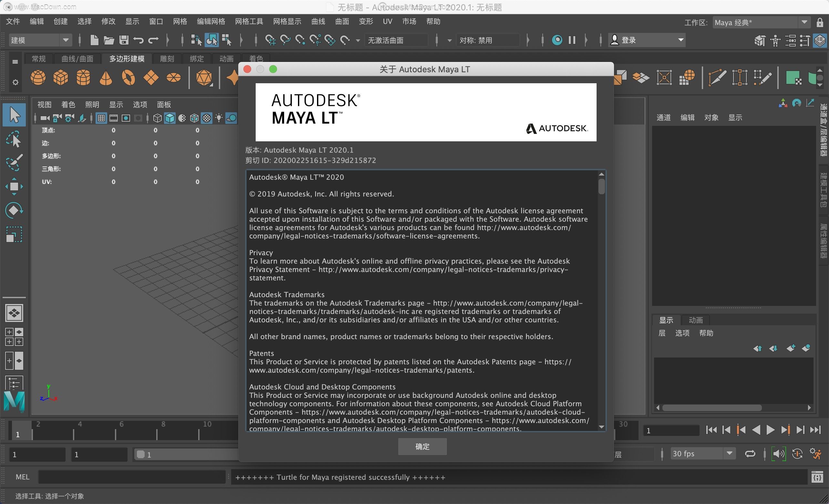Open the 建模 menu set dropdown
The image size is (829, 504).
[x=40, y=40]
